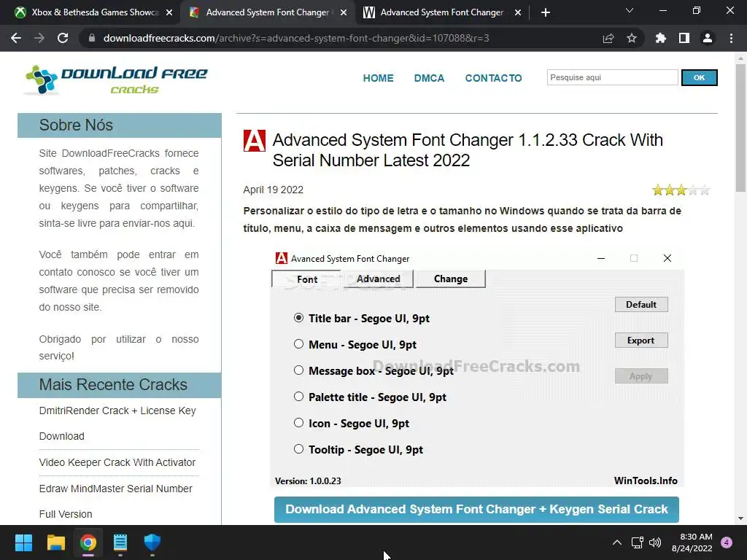The height and width of the screenshot is (560, 747).
Task: Close the active Advanced System Font Changer tab
Action: (x=344, y=12)
